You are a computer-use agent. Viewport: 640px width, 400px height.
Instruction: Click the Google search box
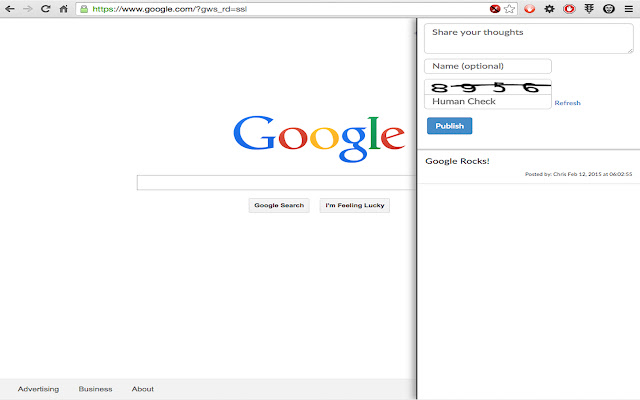(276, 182)
